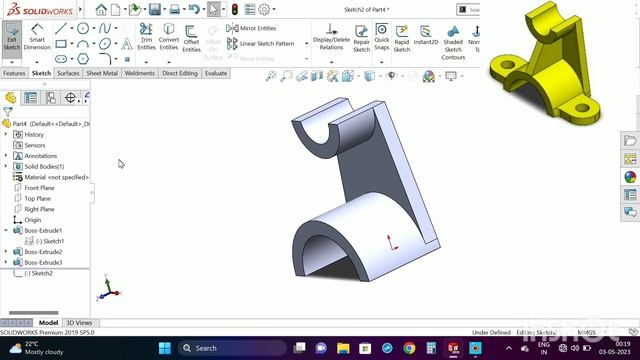Click Mirror Entities
Image resolution: width=640 pixels, height=360 pixels.
251,28
